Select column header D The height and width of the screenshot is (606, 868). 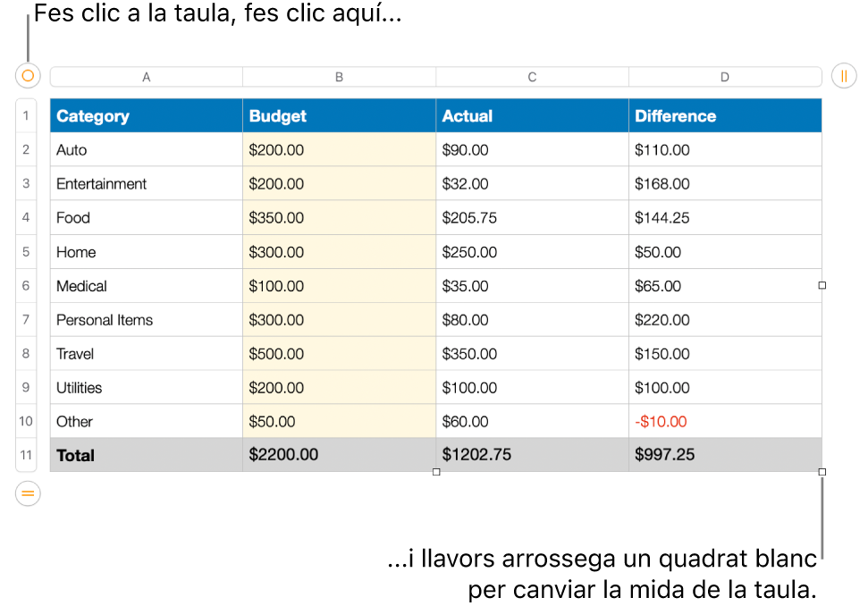coord(725,76)
